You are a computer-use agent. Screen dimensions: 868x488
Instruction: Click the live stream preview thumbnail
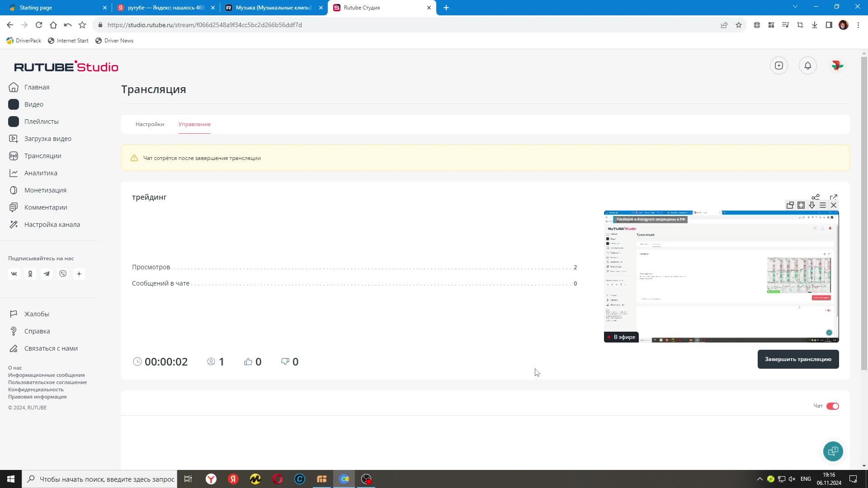tap(721, 277)
